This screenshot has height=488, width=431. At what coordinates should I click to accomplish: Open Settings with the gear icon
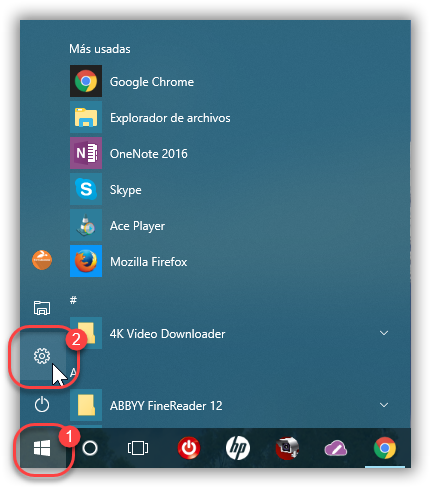coord(42,356)
